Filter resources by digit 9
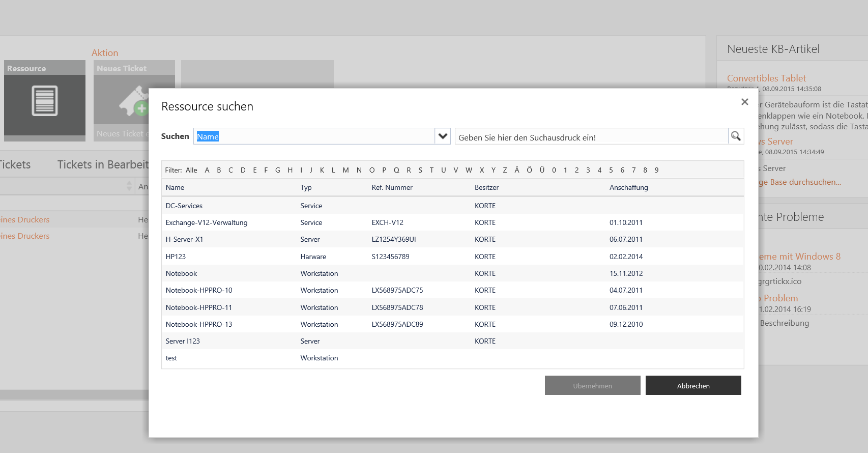The height and width of the screenshot is (453, 868). [656, 170]
